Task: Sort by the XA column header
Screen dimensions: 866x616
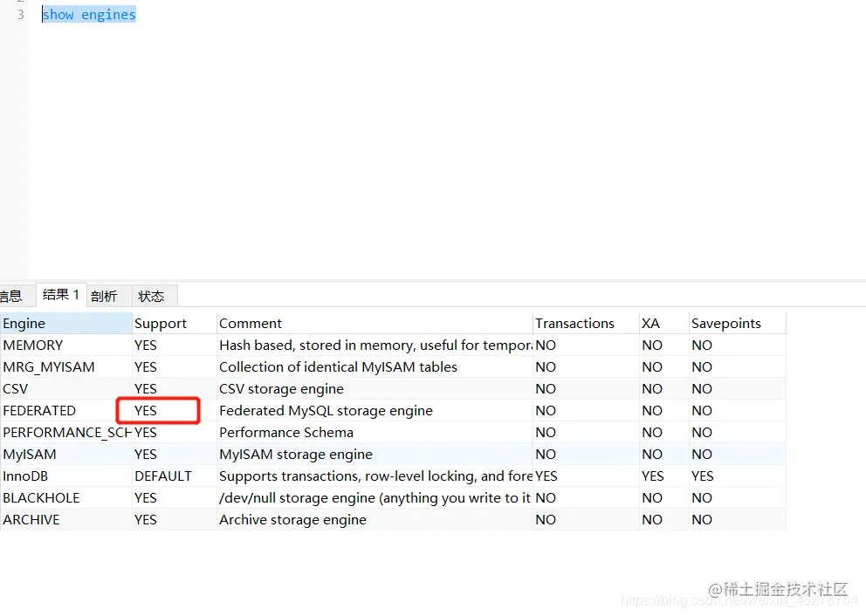Action: [x=664, y=324]
